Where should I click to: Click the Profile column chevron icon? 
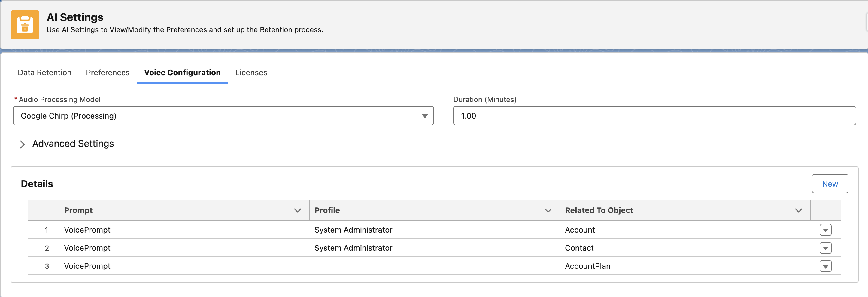548,211
